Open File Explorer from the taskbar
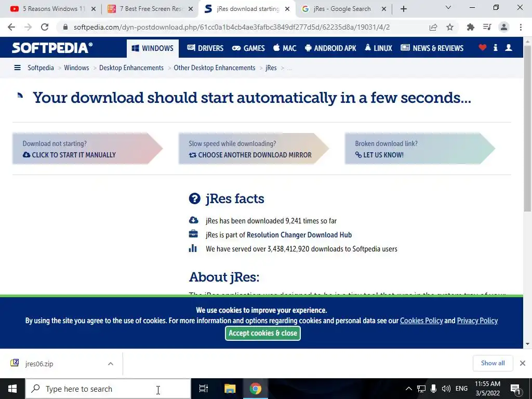The width and height of the screenshot is (532, 399). coord(230,389)
